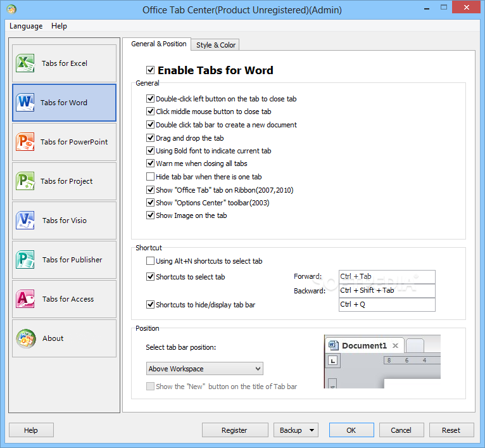This screenshot has width=485, height=448.
Task: Enable Using Alt+N shortcuts to select tab
Action: pos(150,261)
